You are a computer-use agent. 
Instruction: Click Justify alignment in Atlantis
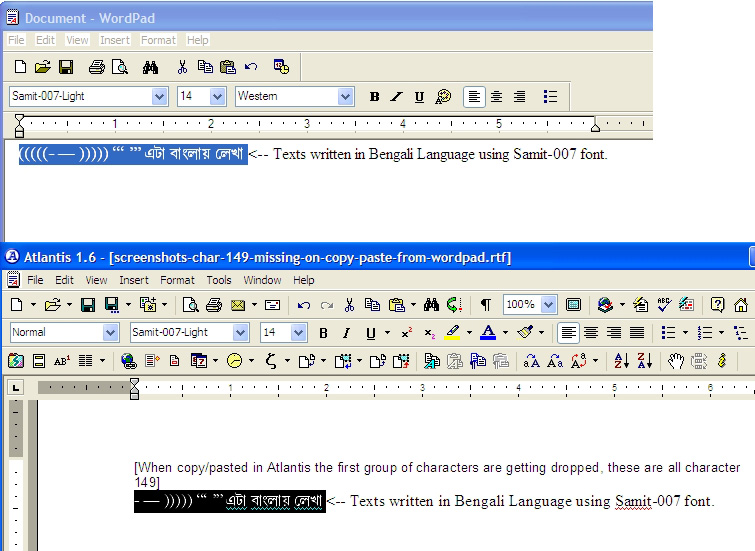tap(637, 332)
